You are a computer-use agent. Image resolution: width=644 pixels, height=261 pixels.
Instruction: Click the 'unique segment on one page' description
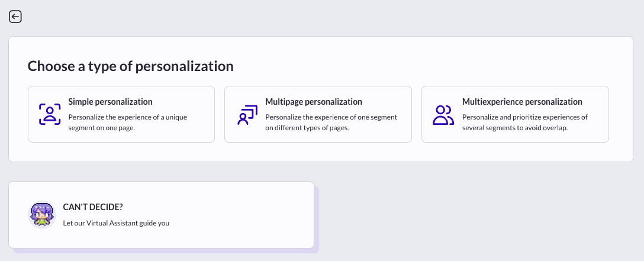tap(128, 123)
